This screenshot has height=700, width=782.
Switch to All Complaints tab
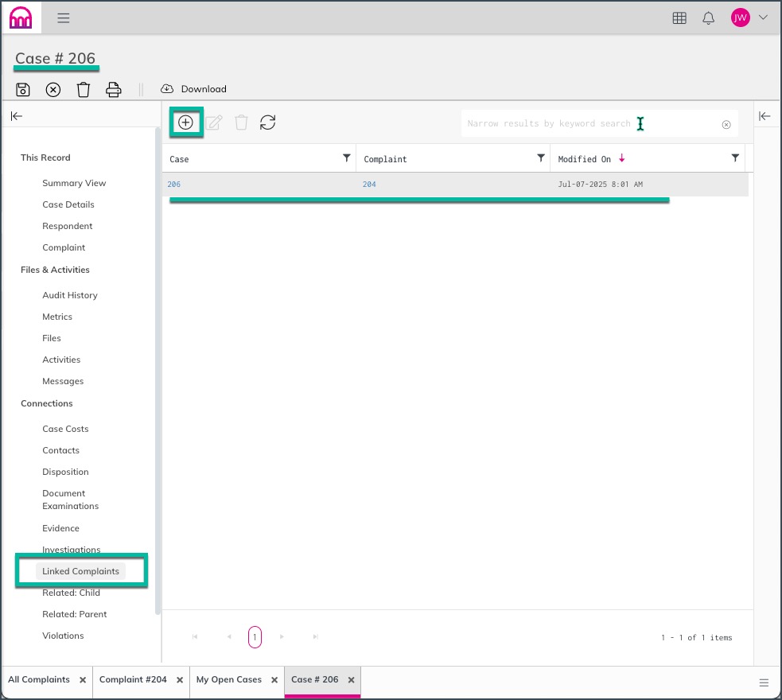[x=39, y=679]
